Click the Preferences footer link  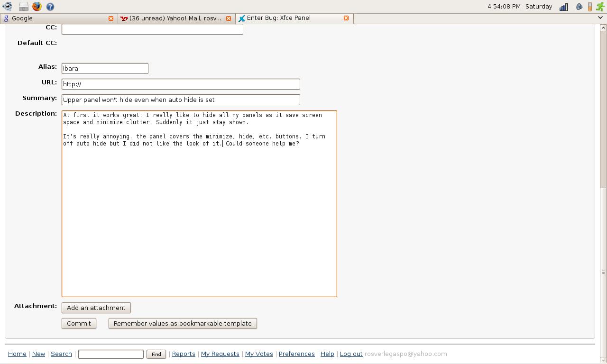pyautogui.click(x=296, y=354)
